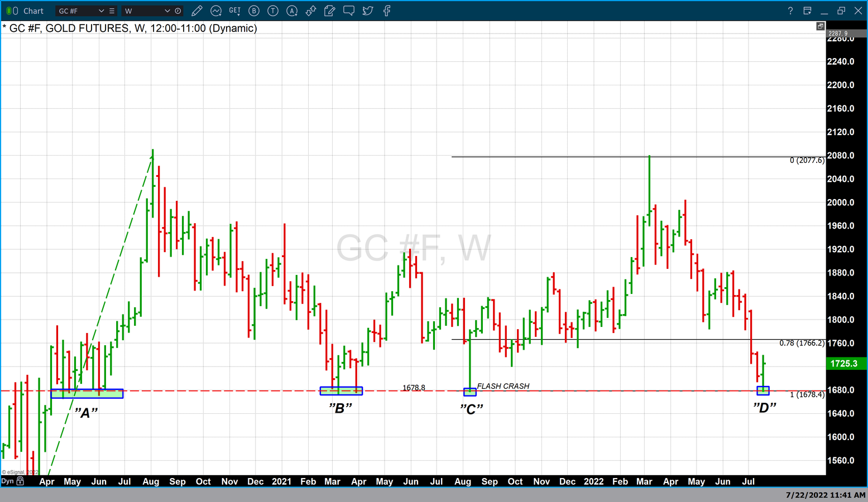
Task: Click the GET toolbar icon
Action: pyautogui.click(x=235, y=11)
